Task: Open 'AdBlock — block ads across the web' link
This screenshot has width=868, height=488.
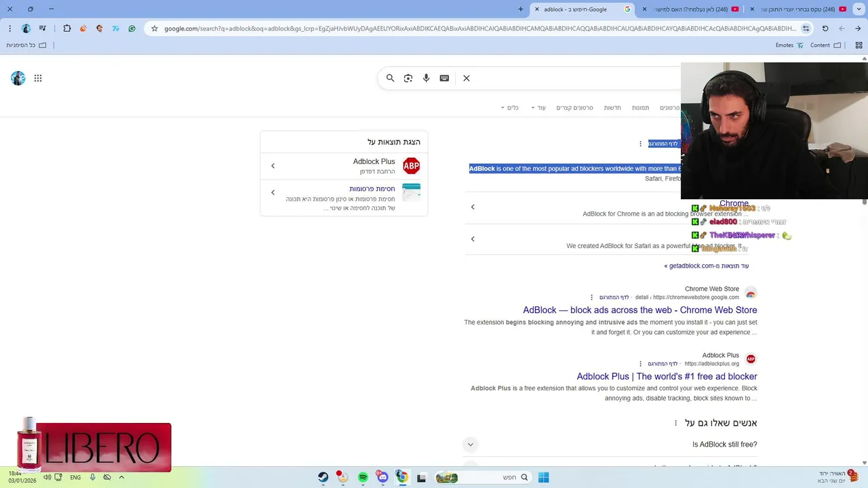Action: [639, 310]
